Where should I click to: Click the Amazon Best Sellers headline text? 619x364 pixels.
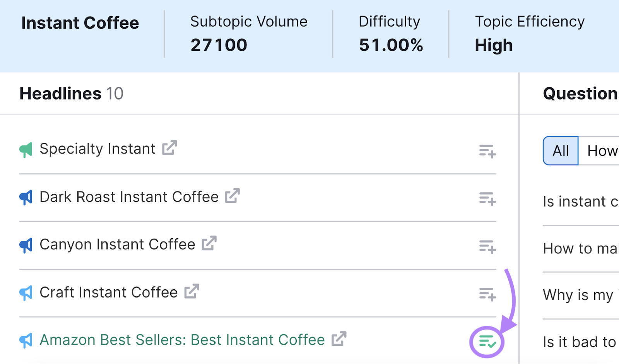click(182, 340)
